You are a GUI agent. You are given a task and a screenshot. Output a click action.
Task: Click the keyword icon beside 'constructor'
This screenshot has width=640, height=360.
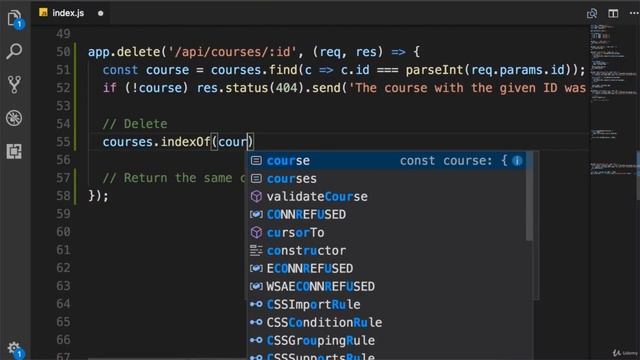(256, 250)
